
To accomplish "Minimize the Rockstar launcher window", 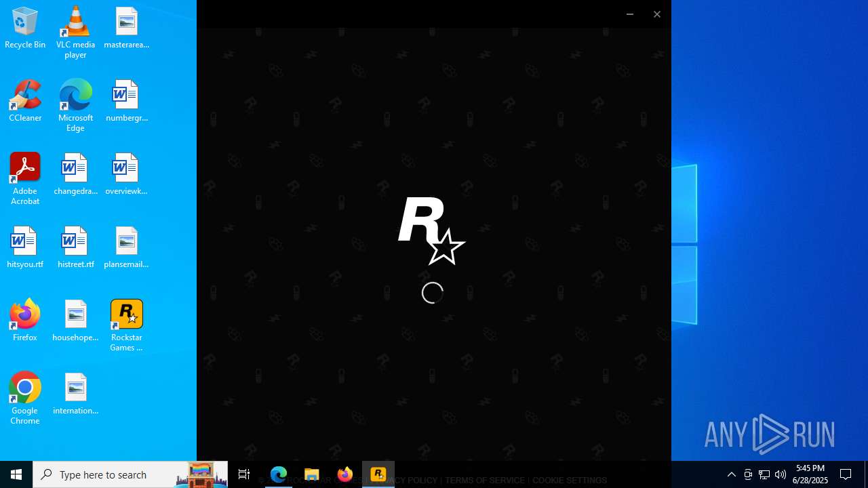I will pos(630,14).
